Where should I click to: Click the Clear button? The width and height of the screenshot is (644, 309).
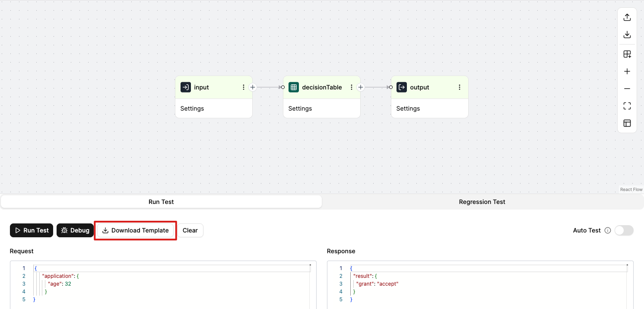(190, 230)
